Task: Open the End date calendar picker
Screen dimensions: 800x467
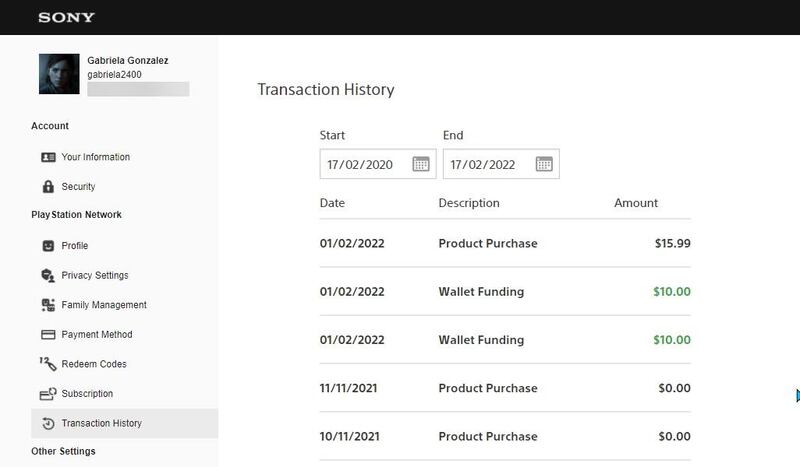Action: [544, 164]
